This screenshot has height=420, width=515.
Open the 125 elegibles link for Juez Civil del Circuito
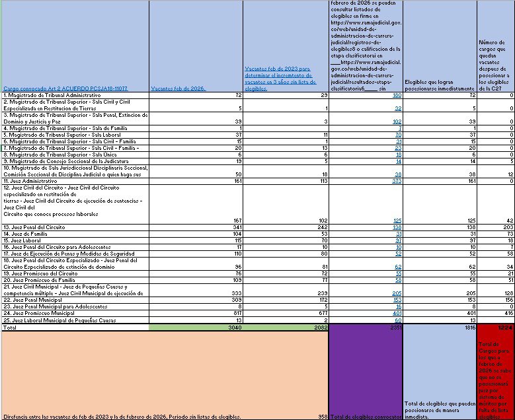pyautogui.click(x=397, y=221)
